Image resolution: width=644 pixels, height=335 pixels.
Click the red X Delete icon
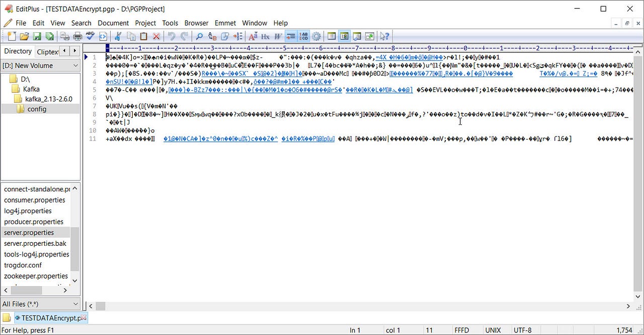pyautogui.click(x=156, y=36)
